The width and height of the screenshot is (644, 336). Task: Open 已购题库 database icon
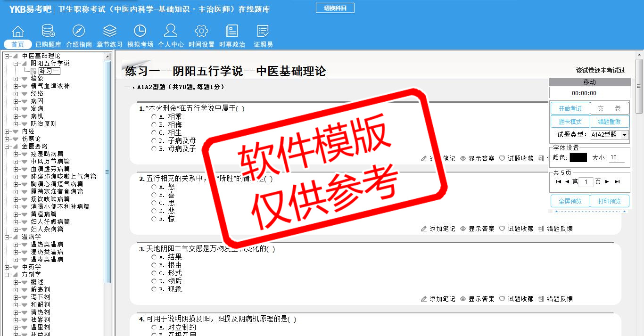[48, 32]
